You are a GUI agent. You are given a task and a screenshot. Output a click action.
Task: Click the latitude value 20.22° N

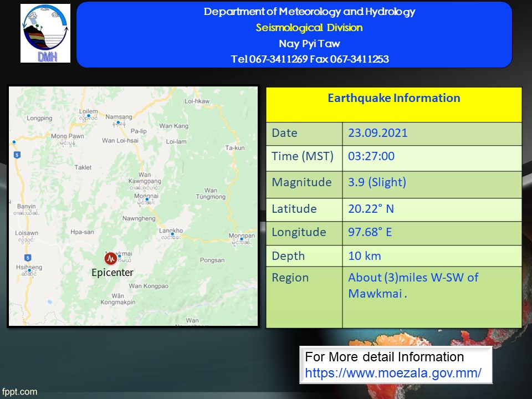point(371,209)
